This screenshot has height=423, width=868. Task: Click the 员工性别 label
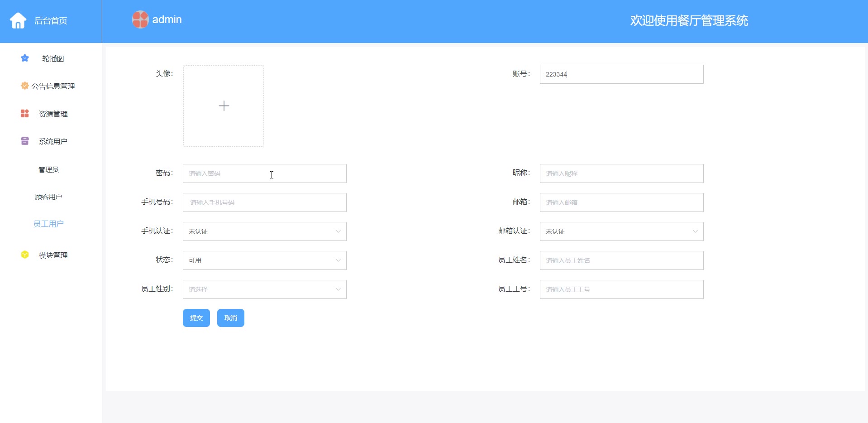(157, 289)
